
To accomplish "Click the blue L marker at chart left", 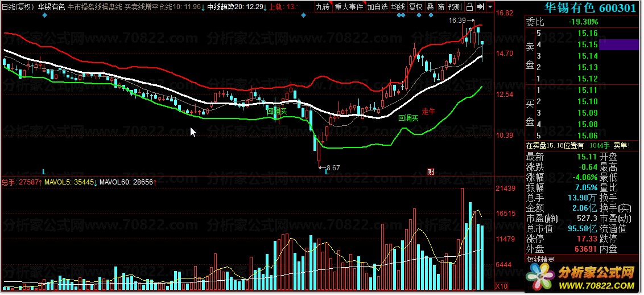I will [x=44, y=171].
